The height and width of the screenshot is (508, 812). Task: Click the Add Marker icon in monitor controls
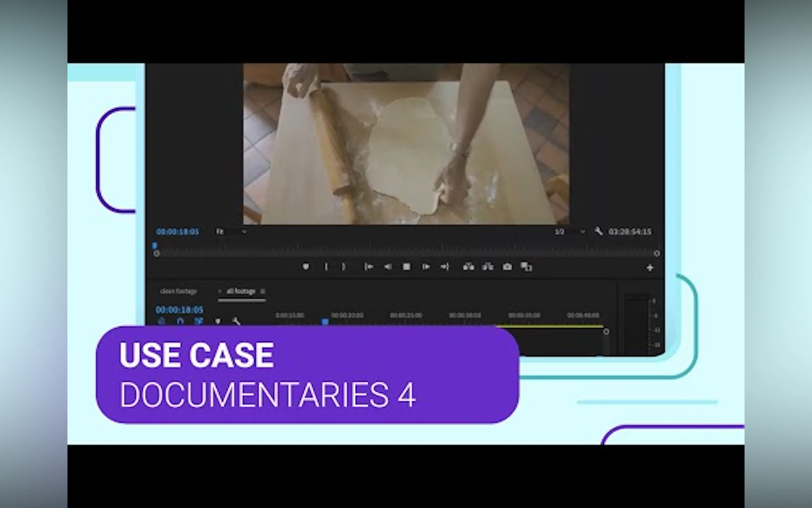306,267
